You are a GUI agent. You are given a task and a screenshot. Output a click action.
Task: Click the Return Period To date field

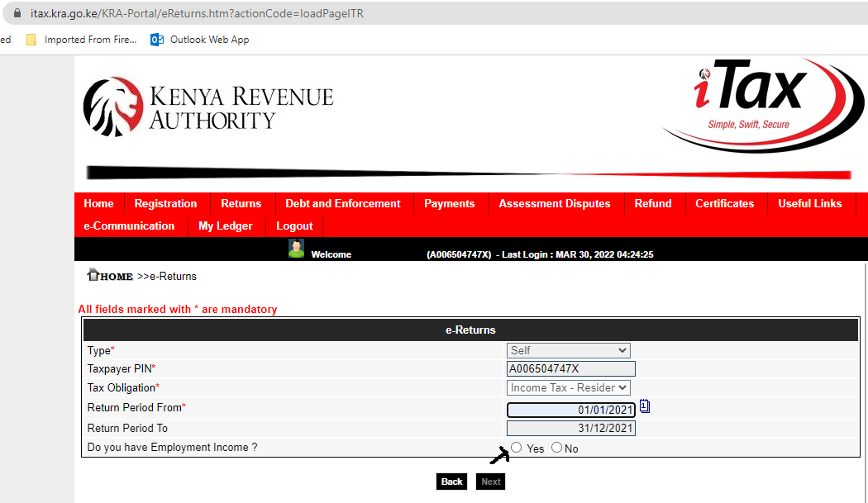point(570,428)
